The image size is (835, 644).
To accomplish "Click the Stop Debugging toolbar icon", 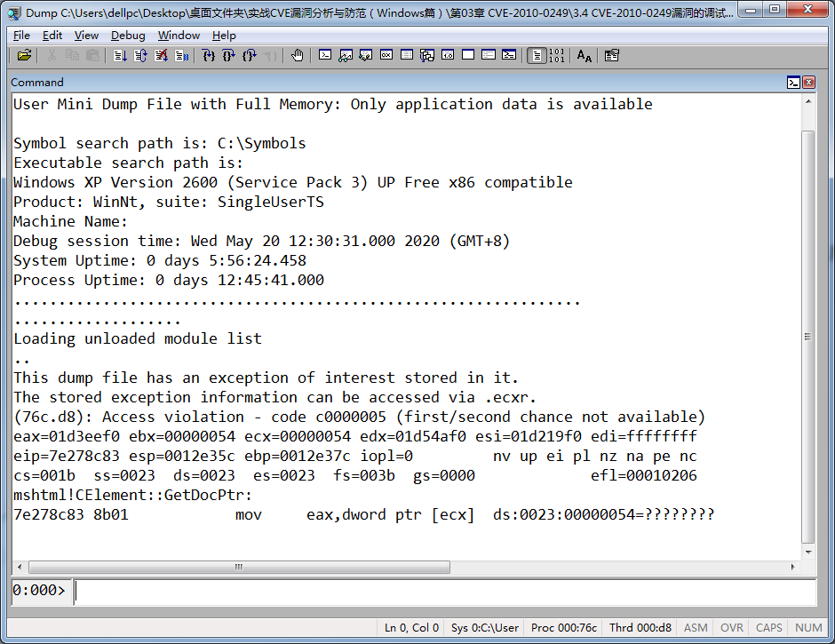I will 161,56.
